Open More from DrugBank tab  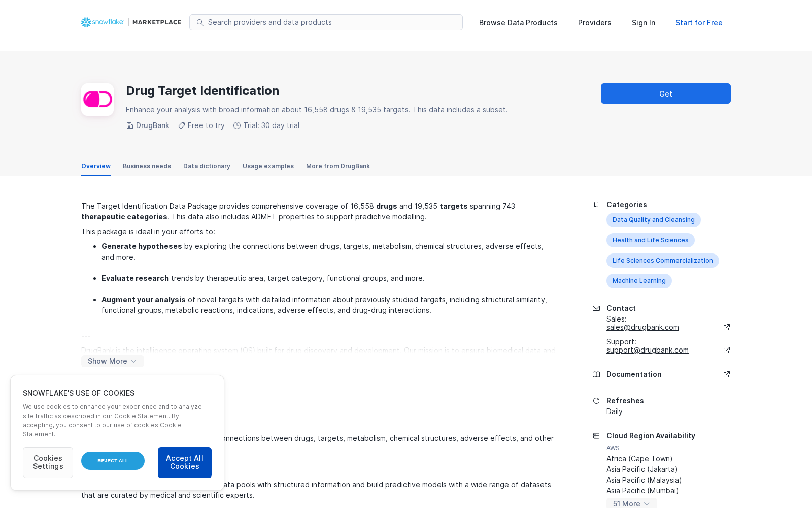[x=338, y=166]
